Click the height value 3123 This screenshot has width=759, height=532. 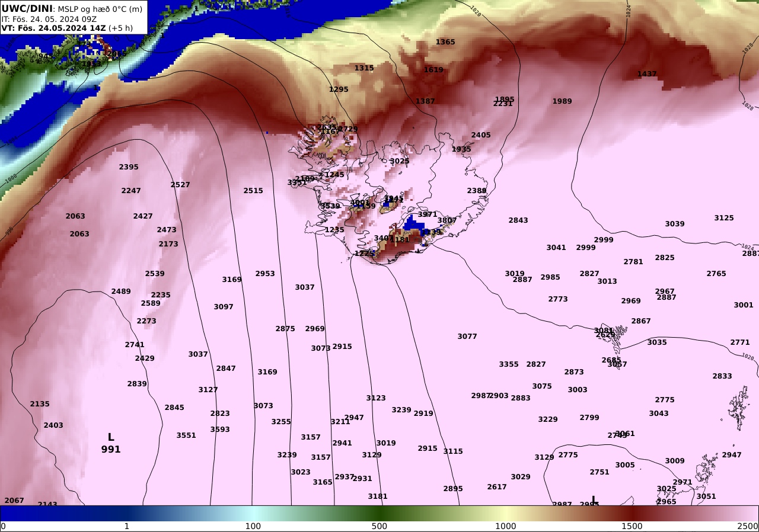(x=376, y=398)
